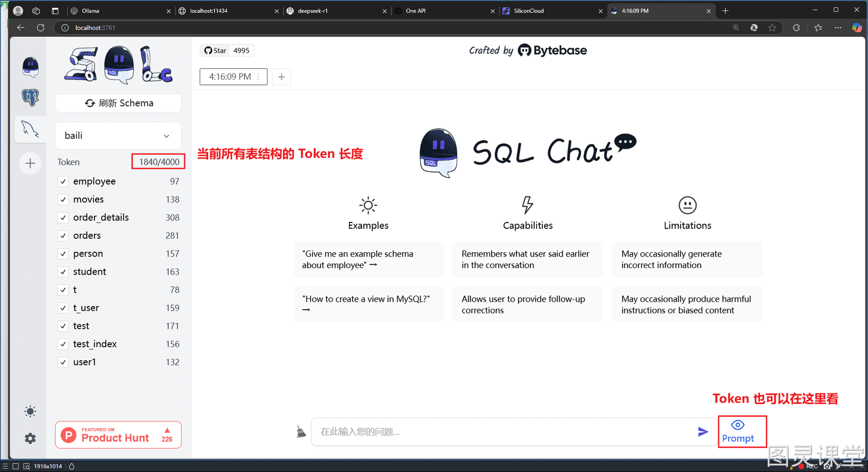Screen dimensions: 868x472
Task: Click the "Allows user to provide follow-up corrections" card
Action: click(x=528, y=304)
